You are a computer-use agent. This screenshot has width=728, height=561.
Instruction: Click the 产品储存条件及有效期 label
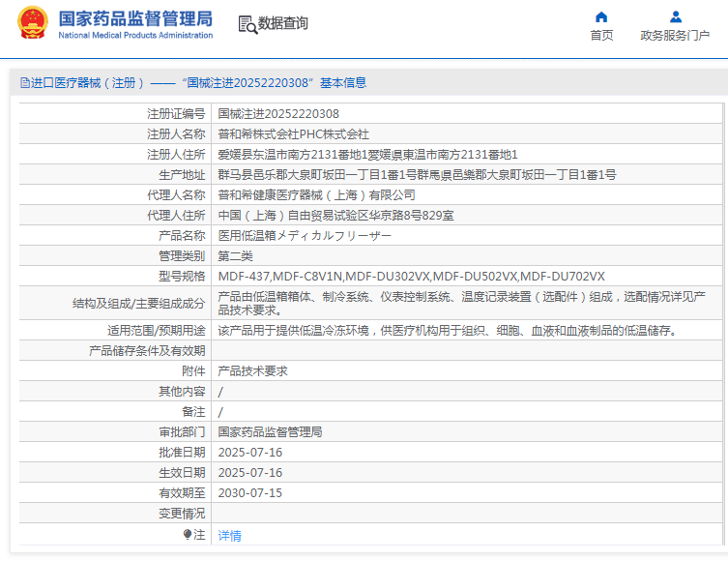[x=147, y=350]
